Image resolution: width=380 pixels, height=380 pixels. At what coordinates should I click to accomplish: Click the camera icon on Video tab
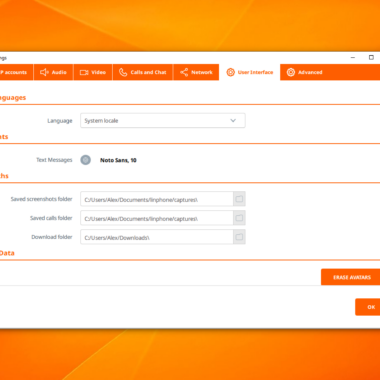[x=84, y=72]
